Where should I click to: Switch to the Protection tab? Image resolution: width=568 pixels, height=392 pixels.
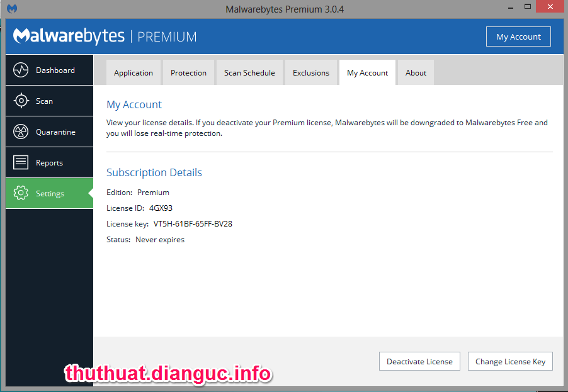click(188, 72)
